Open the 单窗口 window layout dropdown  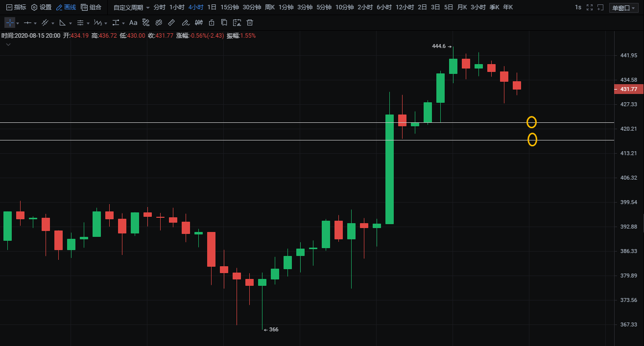point(623,8)
